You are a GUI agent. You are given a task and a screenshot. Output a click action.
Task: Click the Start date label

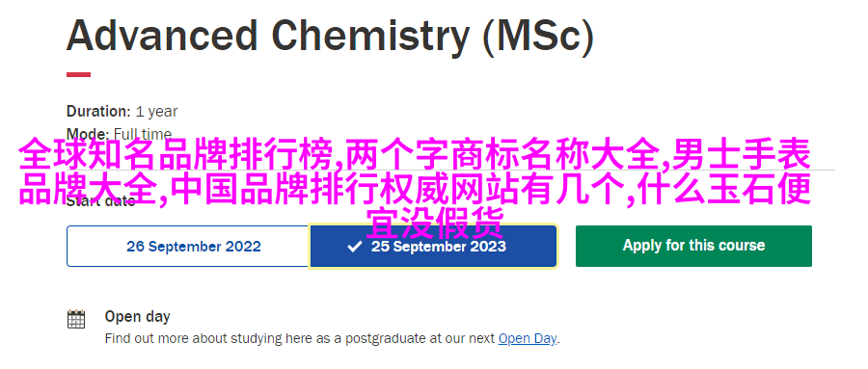pos(100,200)
